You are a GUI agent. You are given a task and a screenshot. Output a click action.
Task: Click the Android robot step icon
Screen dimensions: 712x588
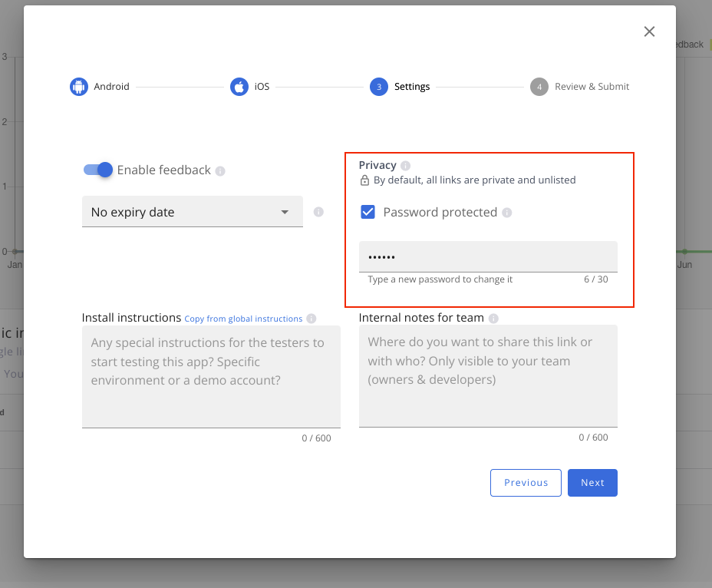click(x=79, y=87)
